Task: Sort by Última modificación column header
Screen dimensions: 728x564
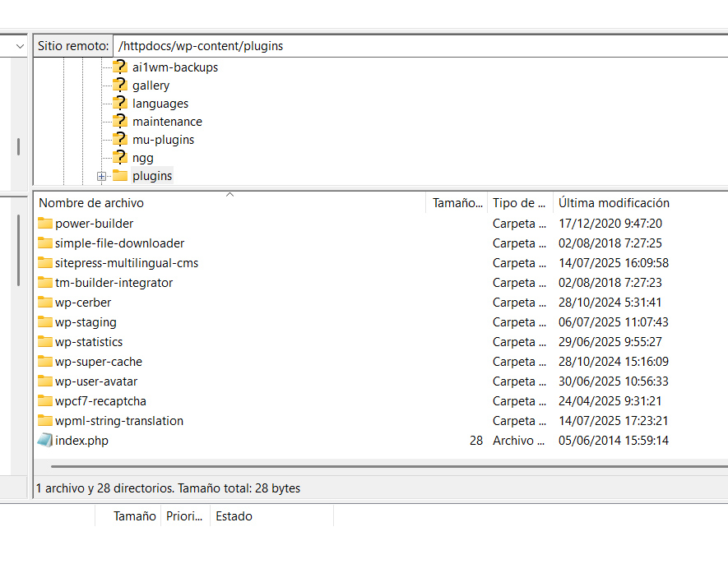Action: pyautogui.click(x=641, y=203)
